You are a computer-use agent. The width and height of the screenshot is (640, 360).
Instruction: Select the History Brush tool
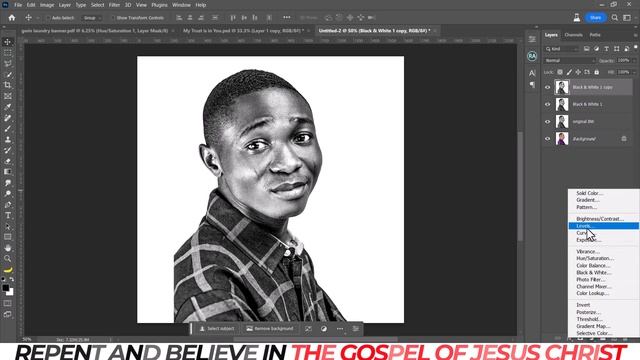click(x=7, y=150)
